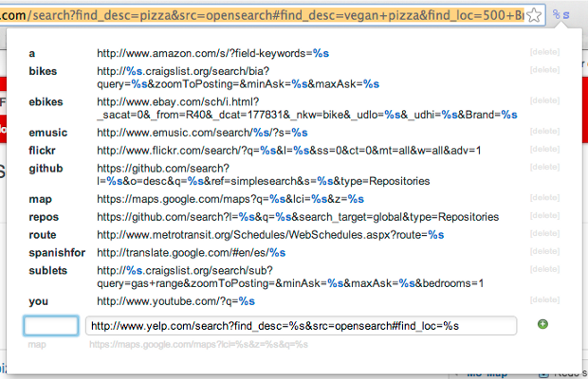Select the 'emusic' keyword entry
This screenshot has height=379, width=588.
click(48, 133)
